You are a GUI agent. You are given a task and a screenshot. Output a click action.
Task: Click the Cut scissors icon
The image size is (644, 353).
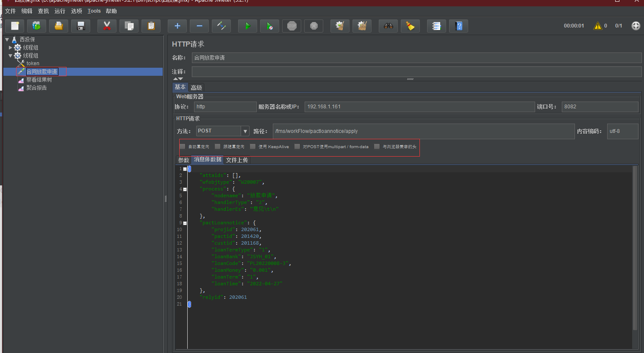[x=107, y=26]
